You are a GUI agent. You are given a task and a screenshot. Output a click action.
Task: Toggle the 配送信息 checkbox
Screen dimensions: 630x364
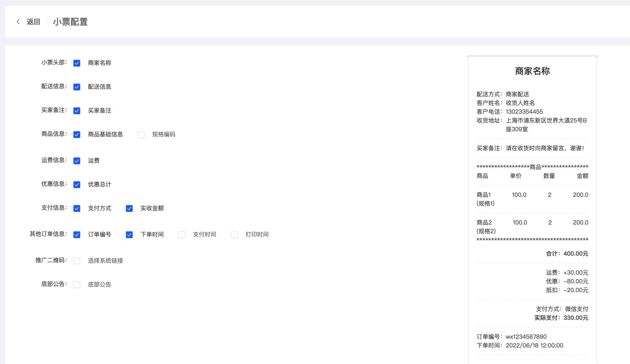pyautogui.click(x=77, y=87)
